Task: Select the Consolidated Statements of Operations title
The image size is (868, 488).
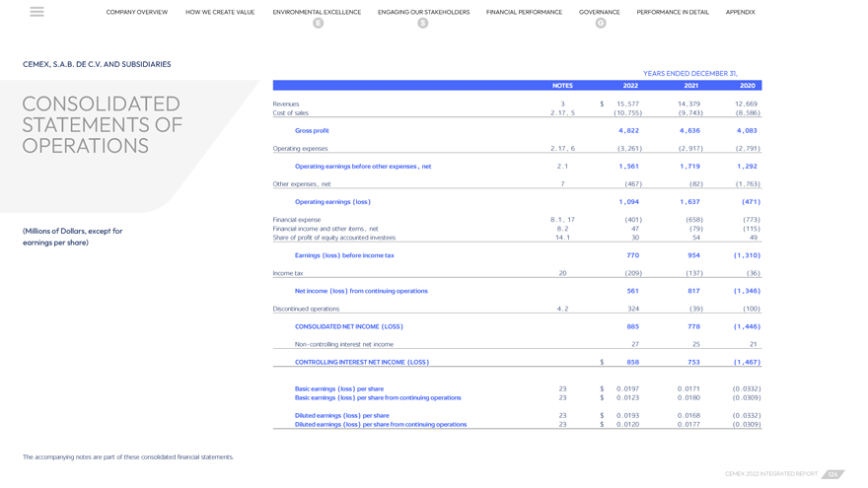Action: [x=103, y=124]
